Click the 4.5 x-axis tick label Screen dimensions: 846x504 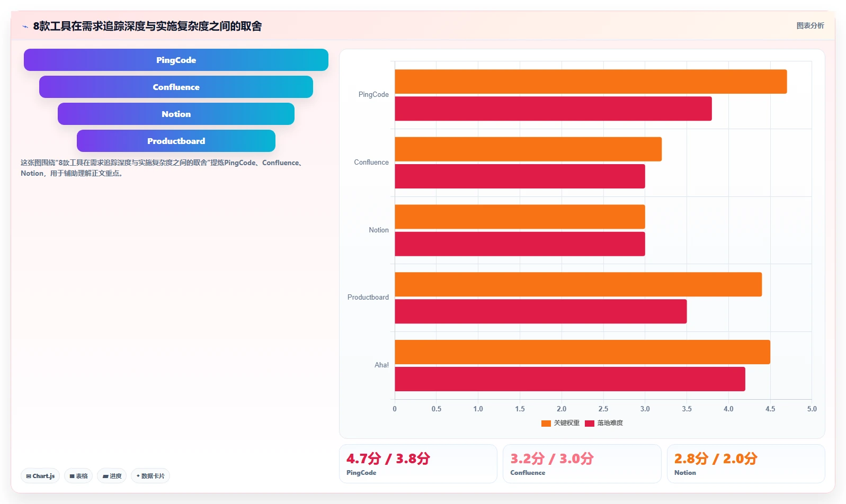(770, 409)
